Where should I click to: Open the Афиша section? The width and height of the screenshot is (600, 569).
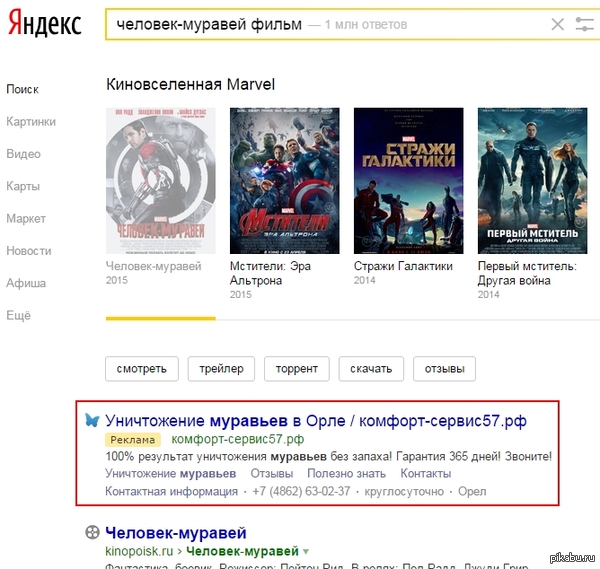coord(26,283)
